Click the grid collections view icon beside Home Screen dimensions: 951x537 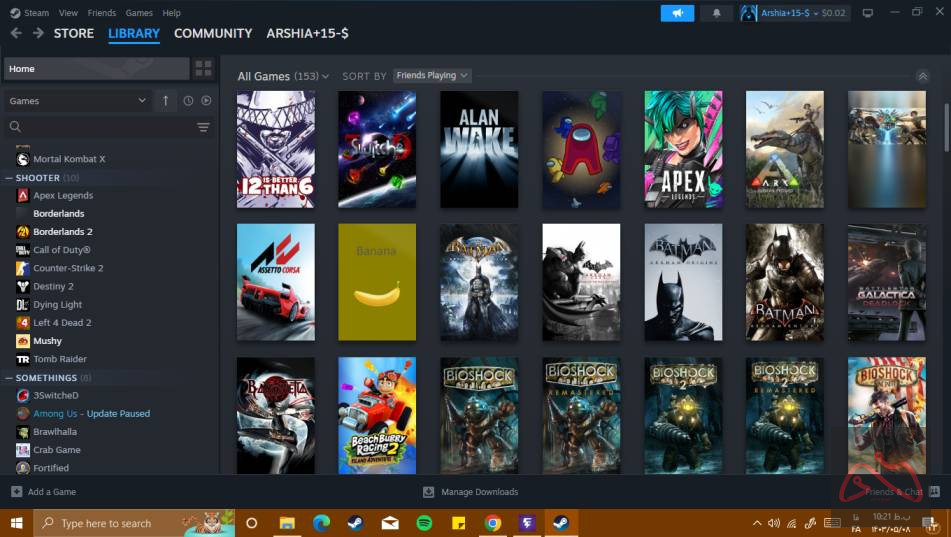click(203, 69)
